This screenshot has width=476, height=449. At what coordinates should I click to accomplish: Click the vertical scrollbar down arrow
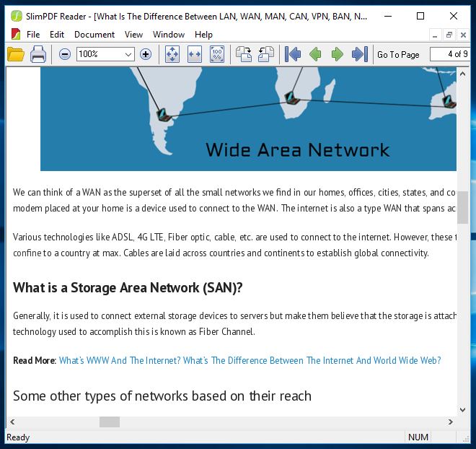[x=462, y=410]
